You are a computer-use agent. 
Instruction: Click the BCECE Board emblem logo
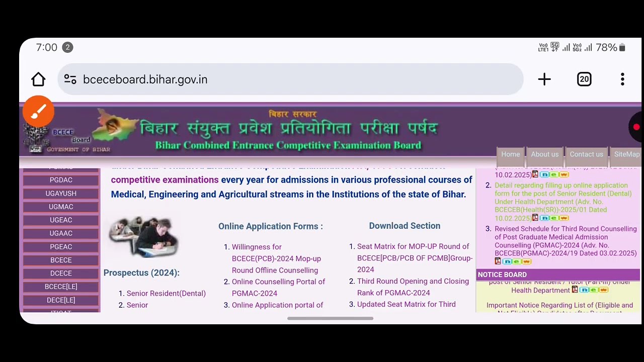36,137
